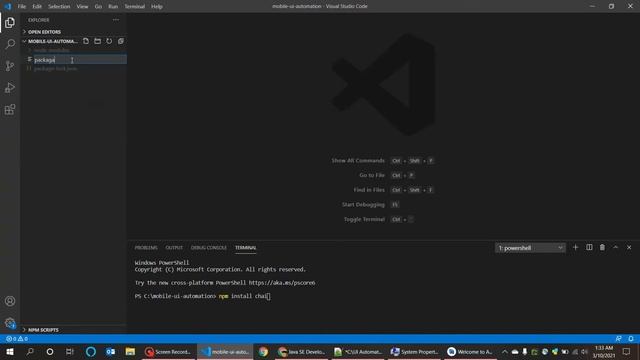Click the terminal prompt line with npm install
Screen dimensions: 640x360
(202, 296)
